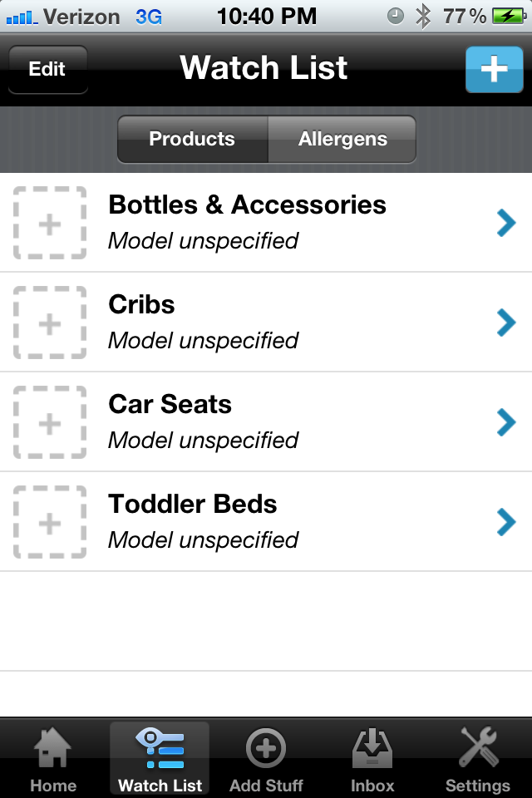The width and height of the screenshot is (532, 798).
Task: Switch to the Allergens segment
Action: pyautogui.click(x=342, y=139)
